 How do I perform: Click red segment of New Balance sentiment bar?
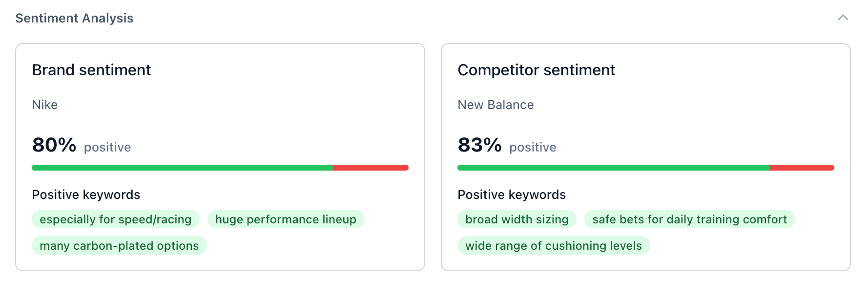click(x=802, y=168)
